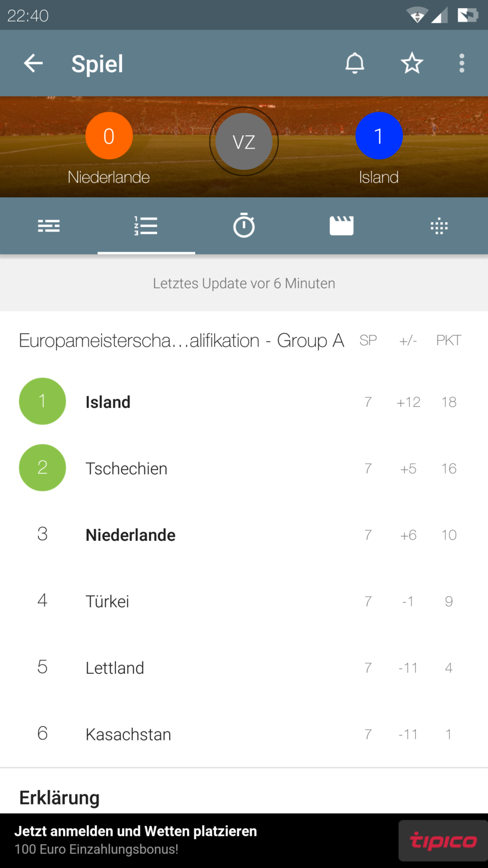Screen dimensions: 488x868
Task: Open the dotted grid lineup tab
Action: click(x=439, y=226)
